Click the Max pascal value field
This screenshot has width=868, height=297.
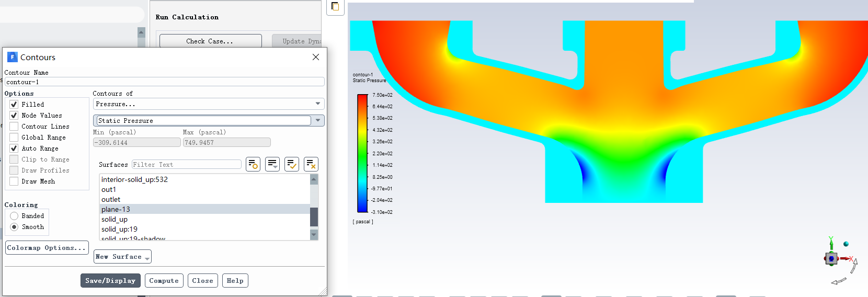(x=227, y=142)
